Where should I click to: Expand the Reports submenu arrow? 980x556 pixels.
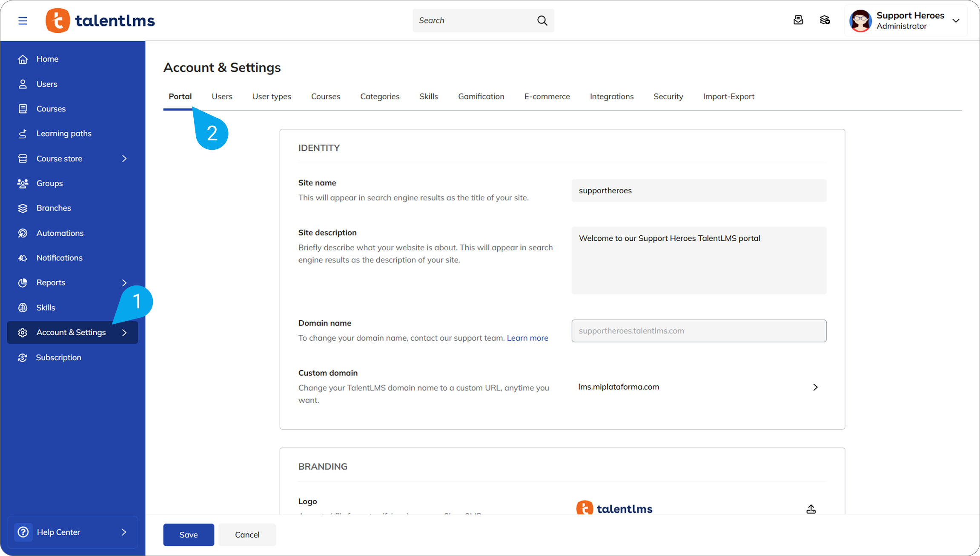(x=124, y=282)
